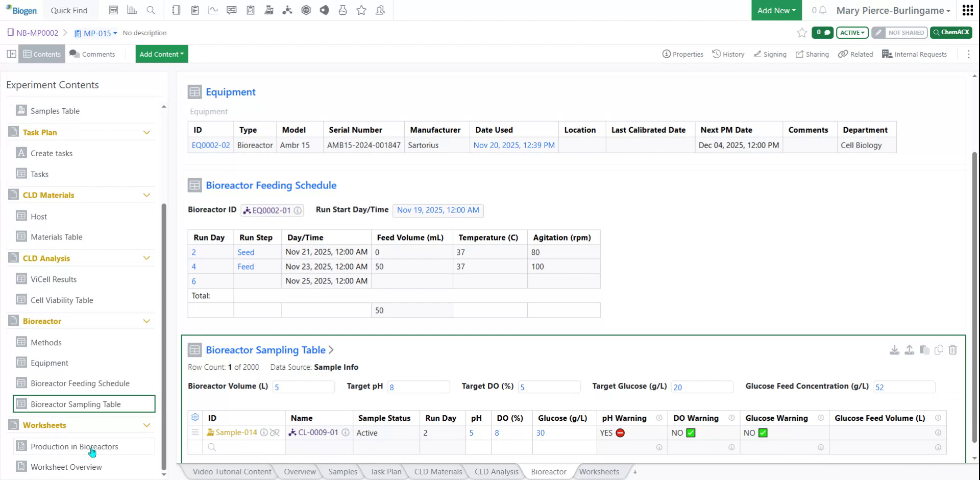Click the notifications bell icon
Image resolution: width=980 pixels, height=480 pixels.
point(823,10)
